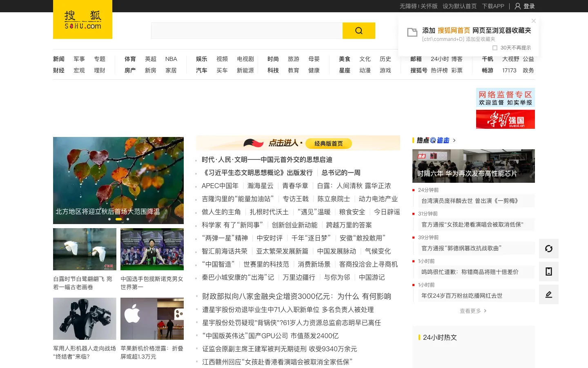This screenshot has height=368, width=588.
Task: Select the third carousel indicator dot
Action: click(128, 219)
